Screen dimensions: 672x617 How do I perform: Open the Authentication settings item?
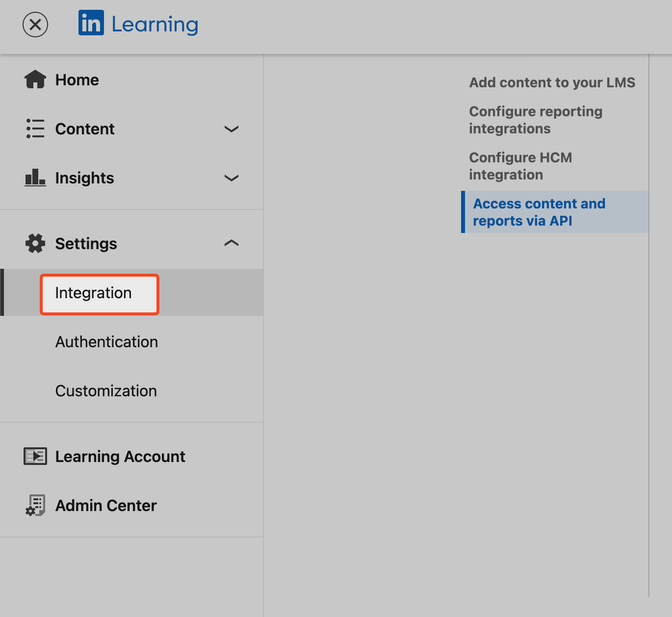coord(106,342)
